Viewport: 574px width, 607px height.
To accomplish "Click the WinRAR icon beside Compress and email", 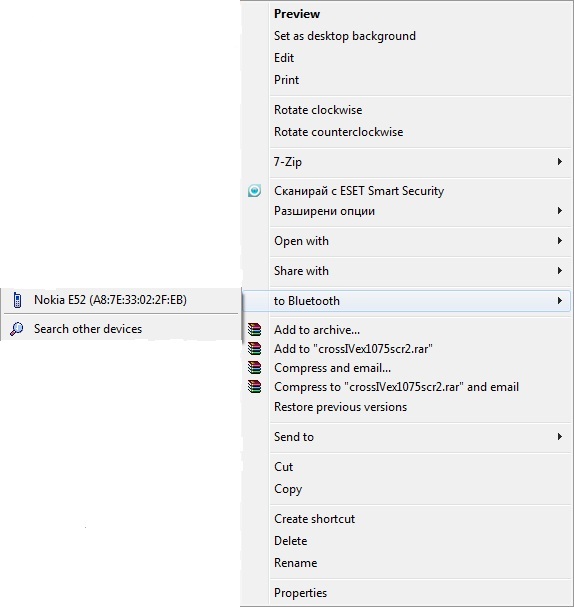I will [254, 368].
